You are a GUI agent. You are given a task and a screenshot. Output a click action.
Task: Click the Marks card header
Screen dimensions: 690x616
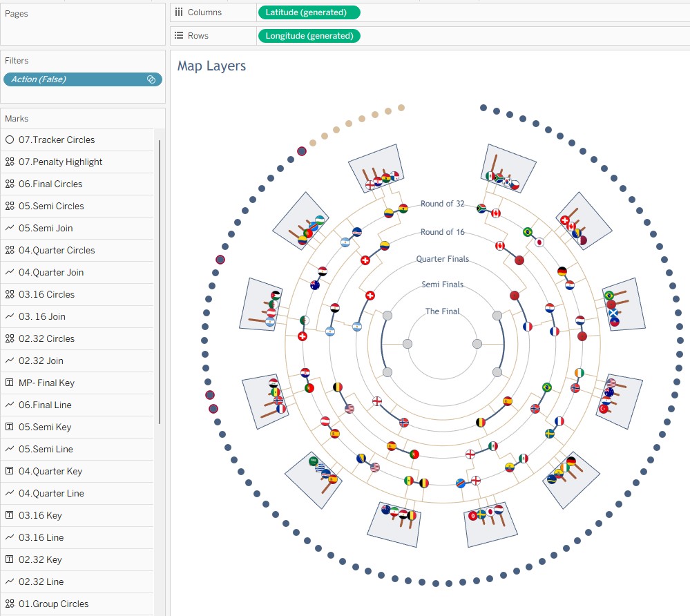17,119
